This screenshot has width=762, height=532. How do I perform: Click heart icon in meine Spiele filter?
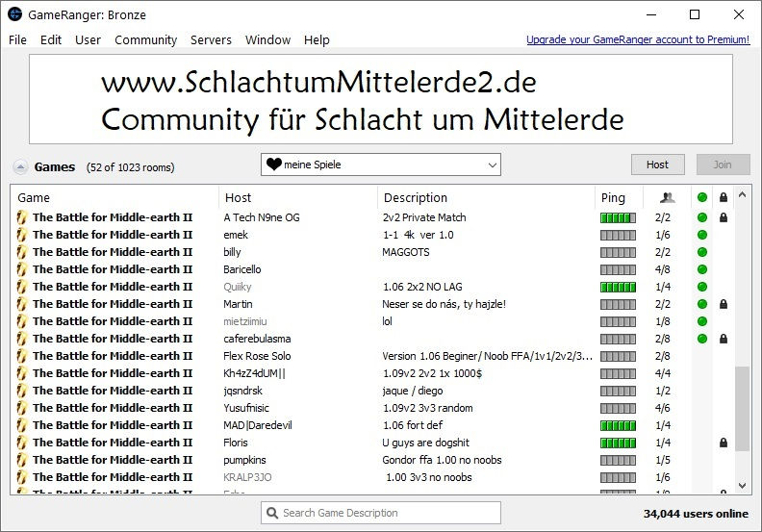click(274, 165)
